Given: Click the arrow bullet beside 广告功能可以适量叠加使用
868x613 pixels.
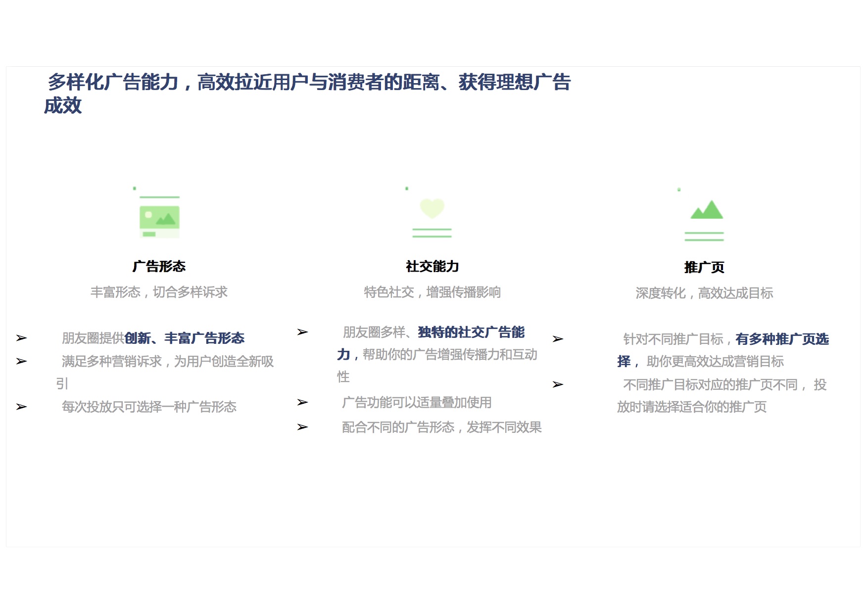Looking at the screenshot, I should 302,403.
